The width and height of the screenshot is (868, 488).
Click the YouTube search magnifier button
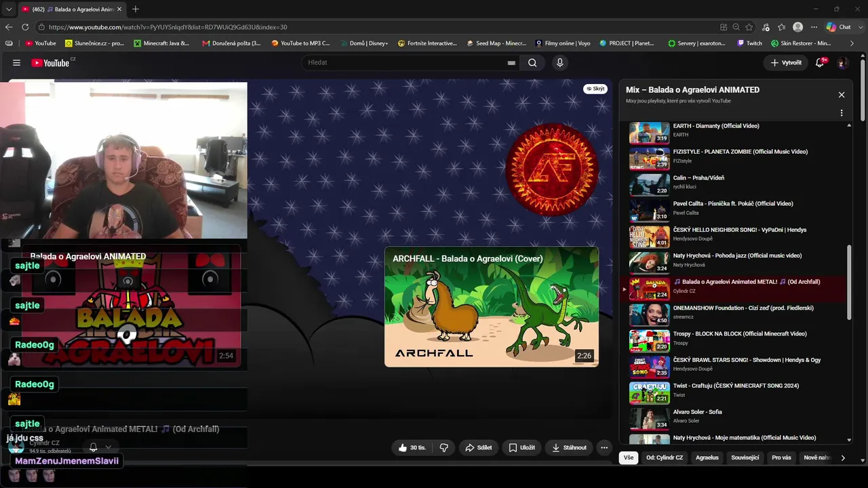pos(532,62)
